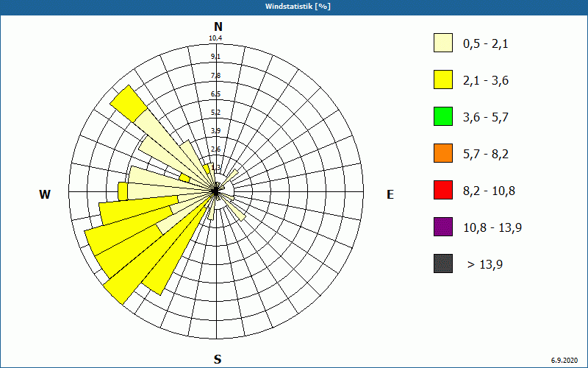
Task: Click the '3,9' radial axis label
Action: point(215,131)
